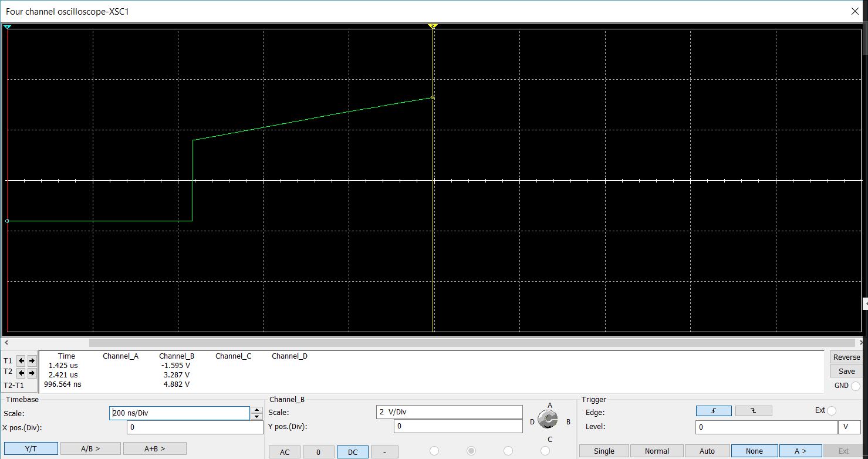Click the Channel_D column header
The height and width of the screenshot is (459, 868).
click(x=289, y=356)
